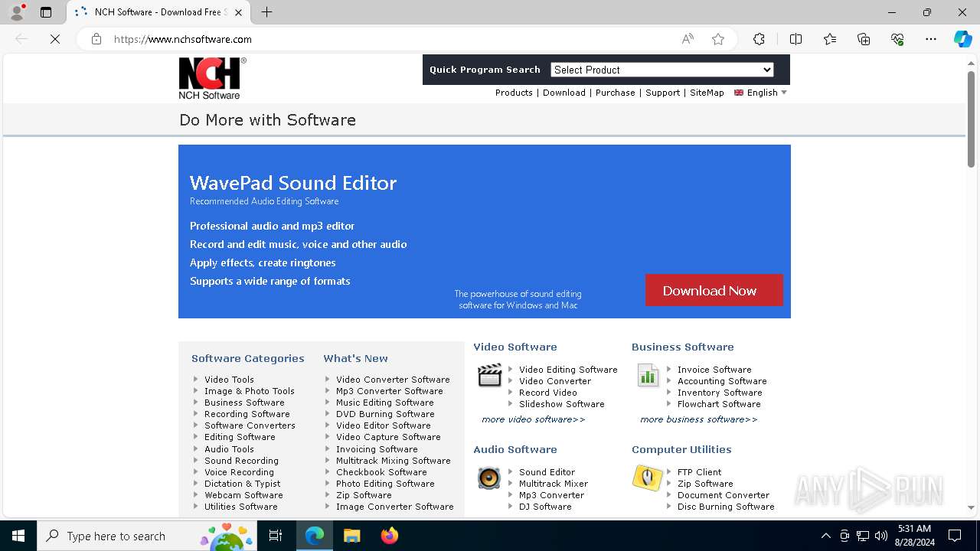
Task: Open Video Tools category
Action: [x=229, y=380]
